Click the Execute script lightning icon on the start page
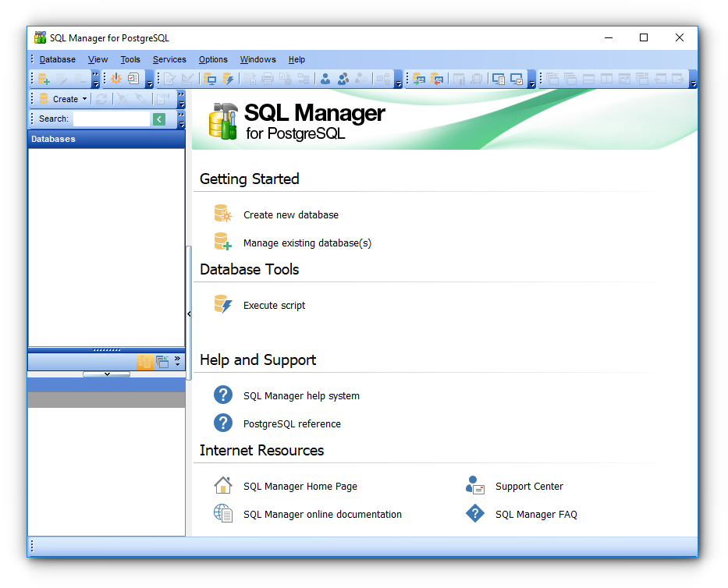Image resolution: width=728 pixels, height=588 pixels. click(x=223, y=304)
